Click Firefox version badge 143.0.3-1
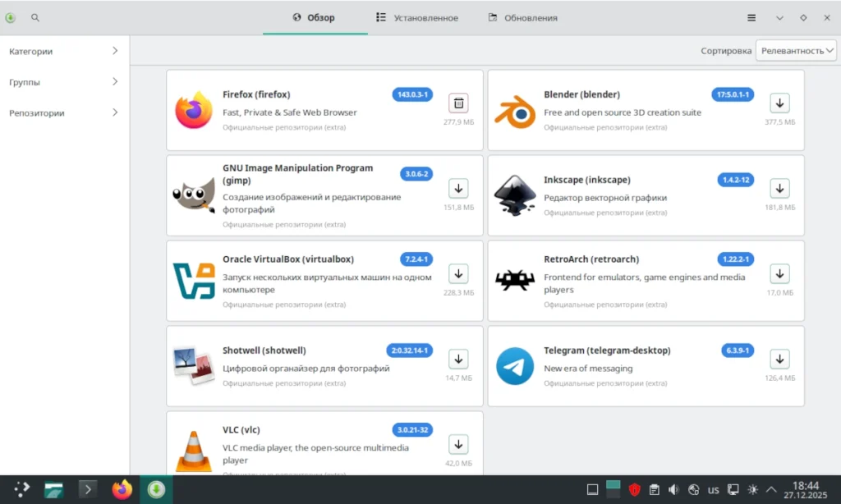This screenshot has width=841, height=504. click(x=412, y=94)
